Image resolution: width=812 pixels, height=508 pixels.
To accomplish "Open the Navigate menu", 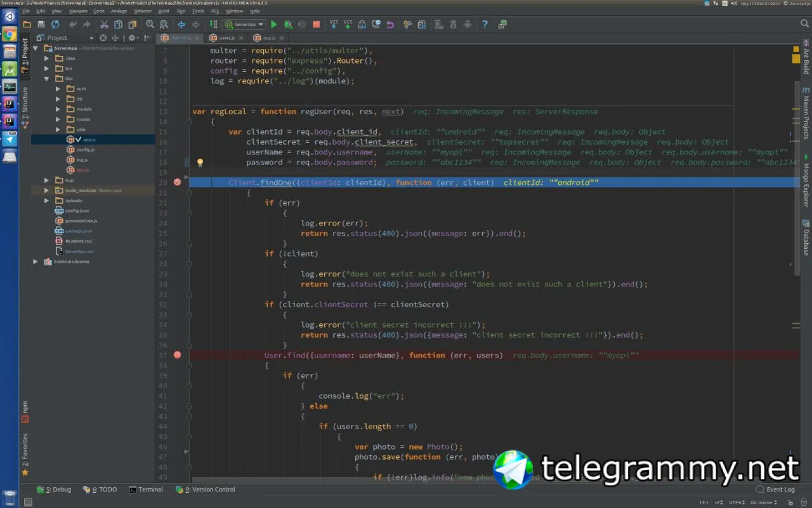I will tap(79, 11).
